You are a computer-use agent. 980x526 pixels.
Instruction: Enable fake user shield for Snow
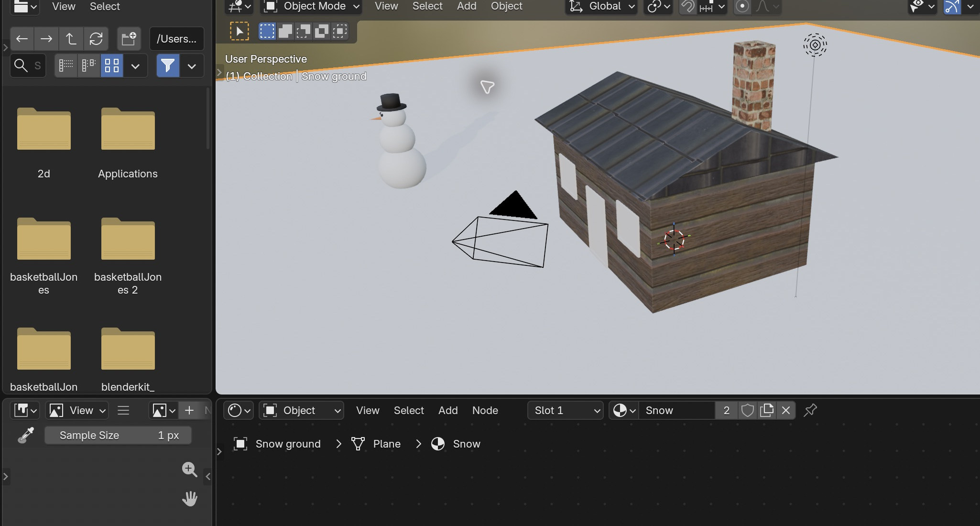[748, 410]
